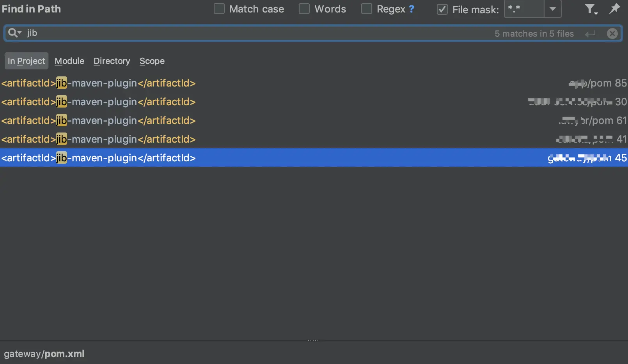This screenshot has height=364, width=628.
Task: Pin the Find in Path window
Action: [x=614, y=9]
